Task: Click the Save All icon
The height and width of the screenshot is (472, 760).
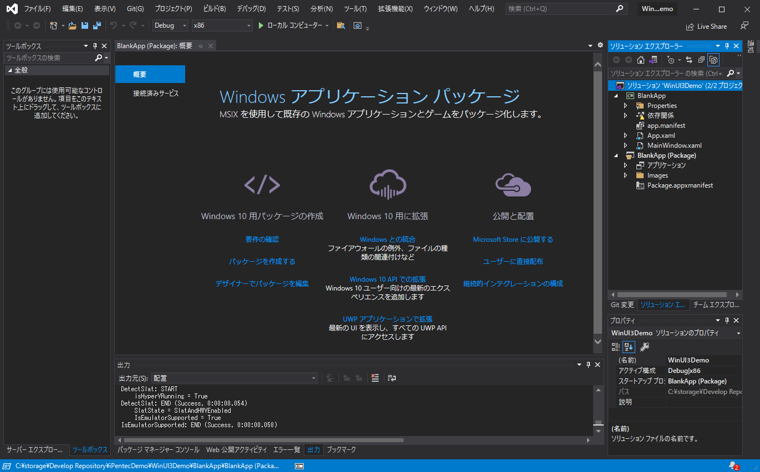Action: tap(97, 26)
